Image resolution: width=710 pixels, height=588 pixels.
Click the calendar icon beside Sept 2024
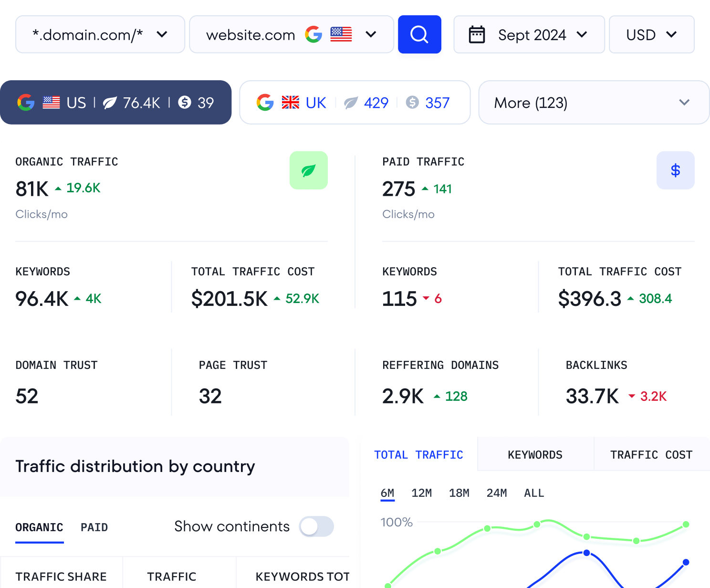click(477, 35)
